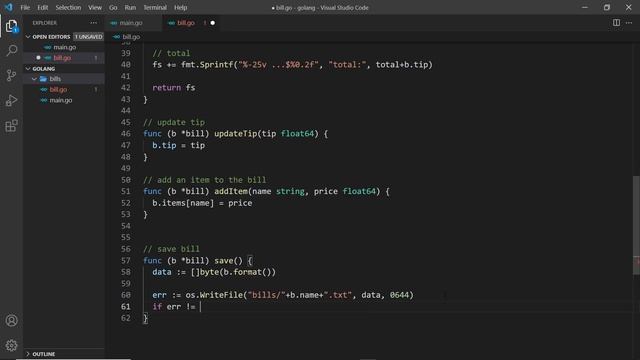The height and width of the screenshot is (360, 640).
Task: Click 'fmt.Sprintf' on line 40
Action: coord(207,64)
